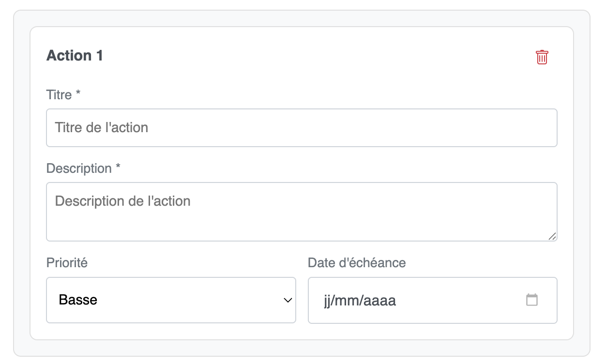Image resolution: width=606 pixels, height=364 pixels.
Task: Select the "aaaa" year segment
Action: (x=379, y=301)
